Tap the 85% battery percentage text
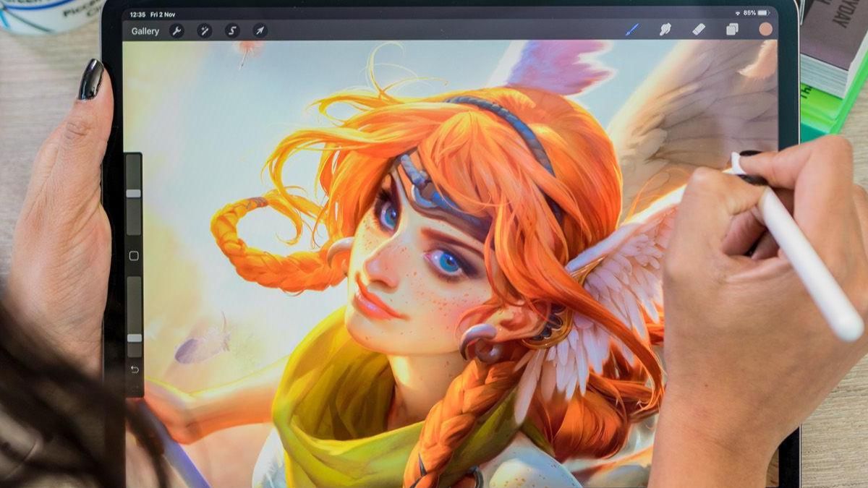The width and height of the screenshot is (868, 488). click(x=749, y=12)
